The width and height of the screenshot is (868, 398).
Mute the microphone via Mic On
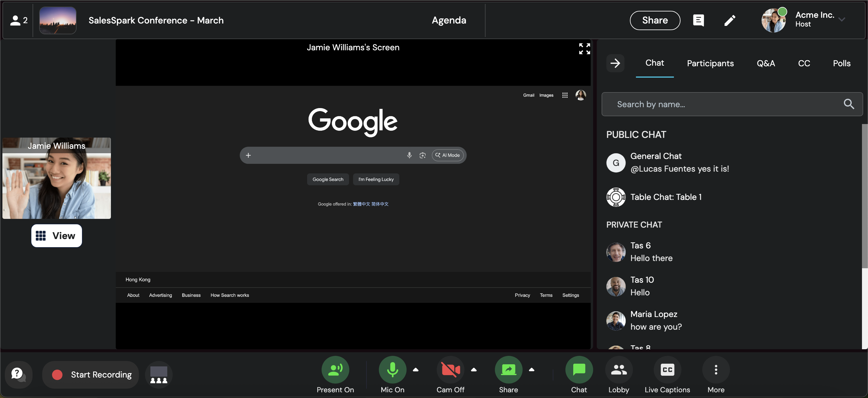(392, 370)
